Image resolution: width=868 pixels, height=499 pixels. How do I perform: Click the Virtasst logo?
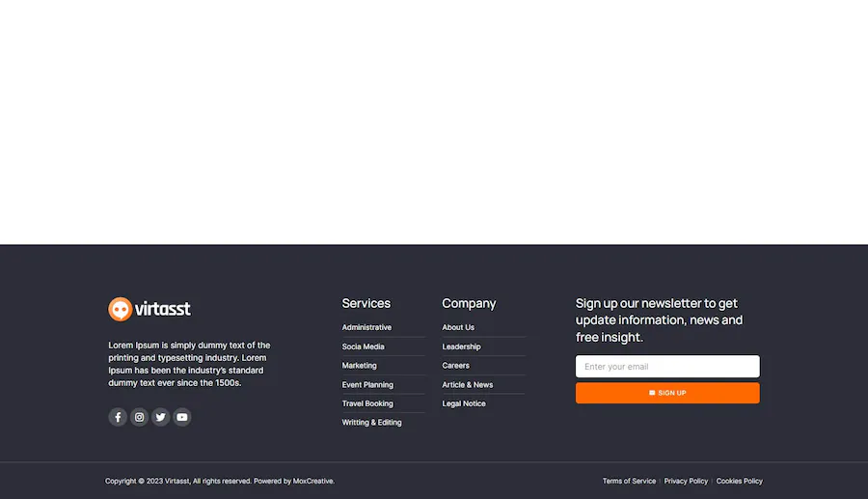tap(149, 309)
